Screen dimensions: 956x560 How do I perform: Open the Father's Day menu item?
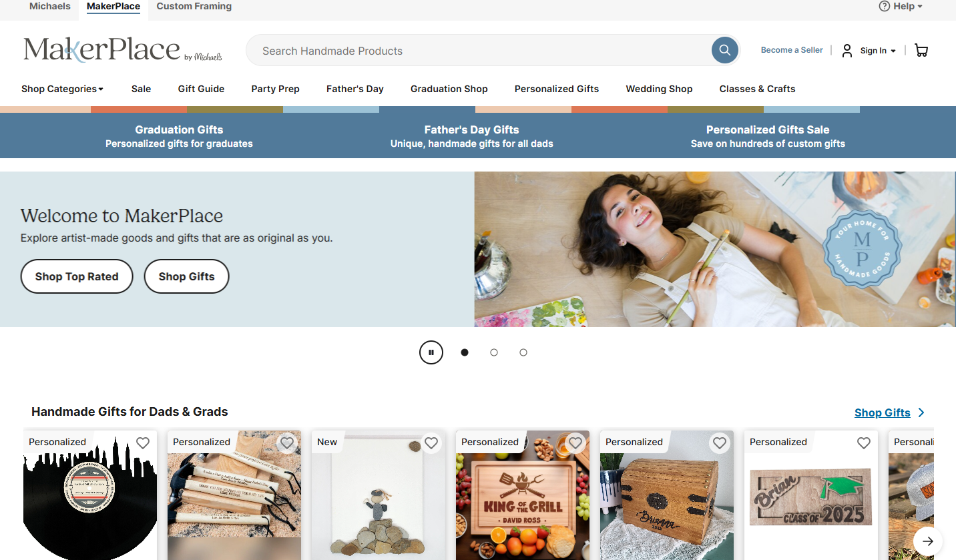[x=355, y=89]
